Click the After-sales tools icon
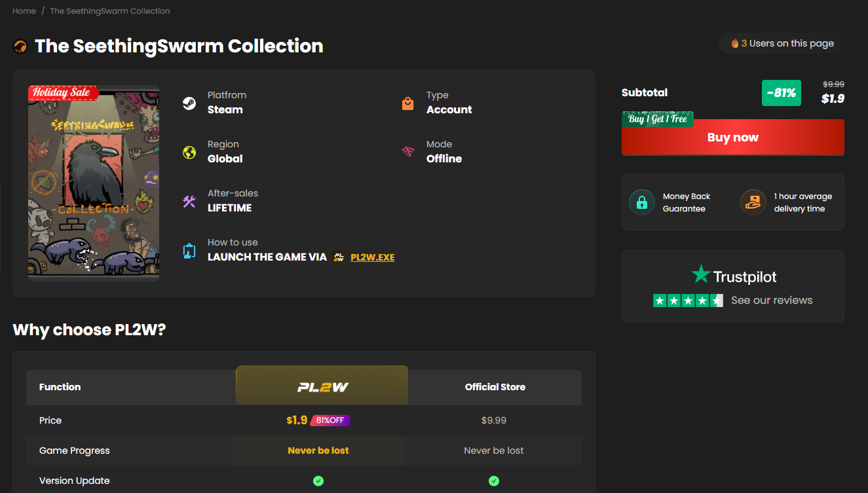Viewport: 868px width, 493px height. point(189,202)
